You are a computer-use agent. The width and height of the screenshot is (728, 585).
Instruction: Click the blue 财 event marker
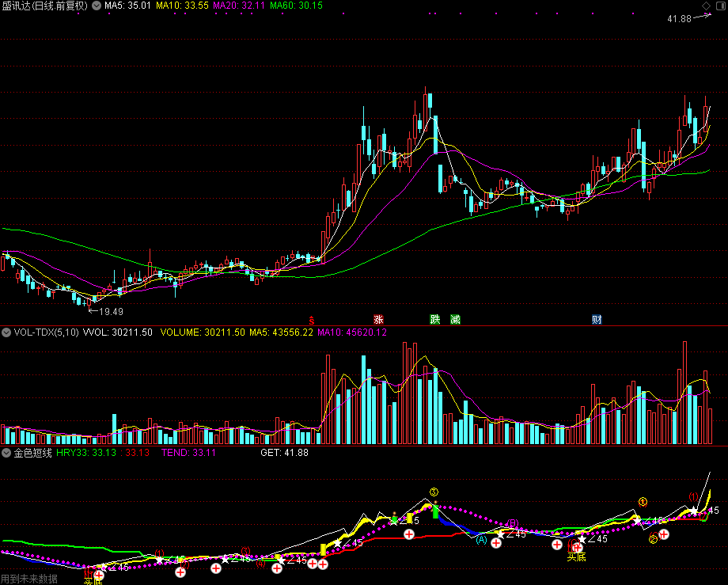pos(597,320)
